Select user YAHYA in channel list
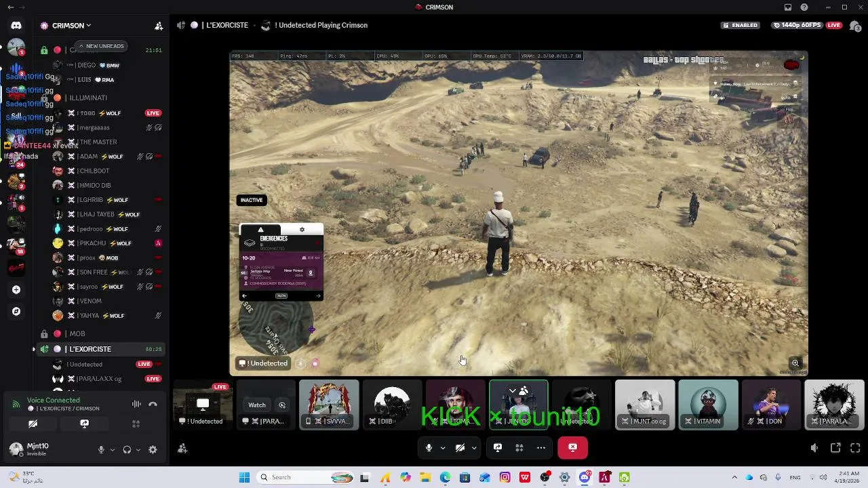The height and width of the screenshot is (488, 868). pyautogui.click(x=108, y=316)
